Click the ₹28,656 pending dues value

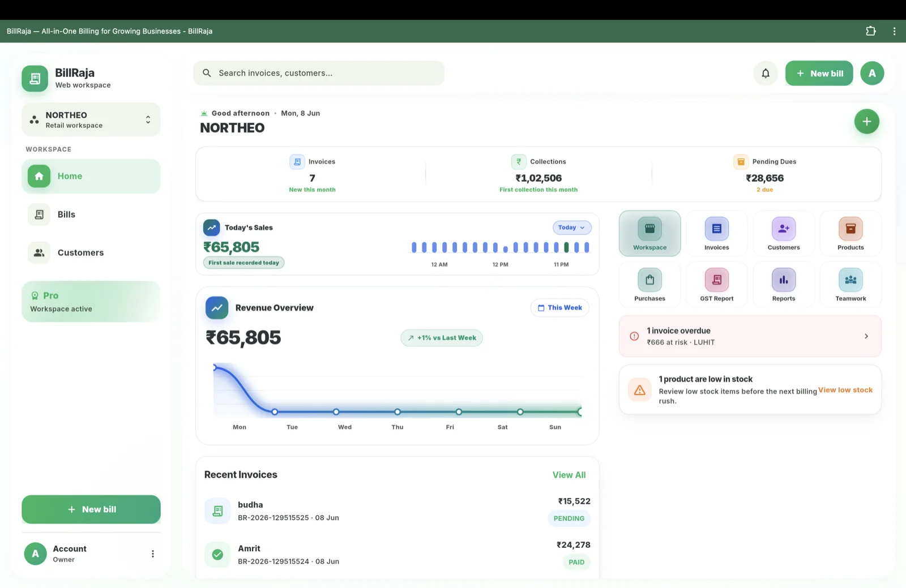coord(764,178)
